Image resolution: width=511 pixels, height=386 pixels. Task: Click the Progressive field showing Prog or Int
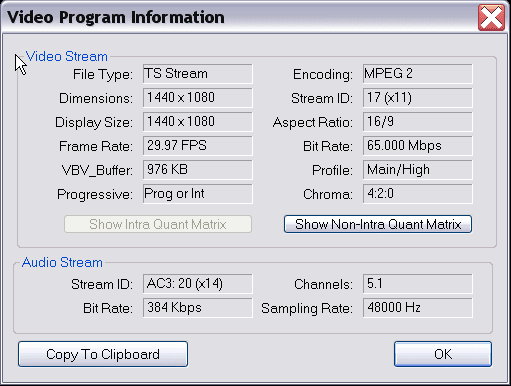pos(198,194)
